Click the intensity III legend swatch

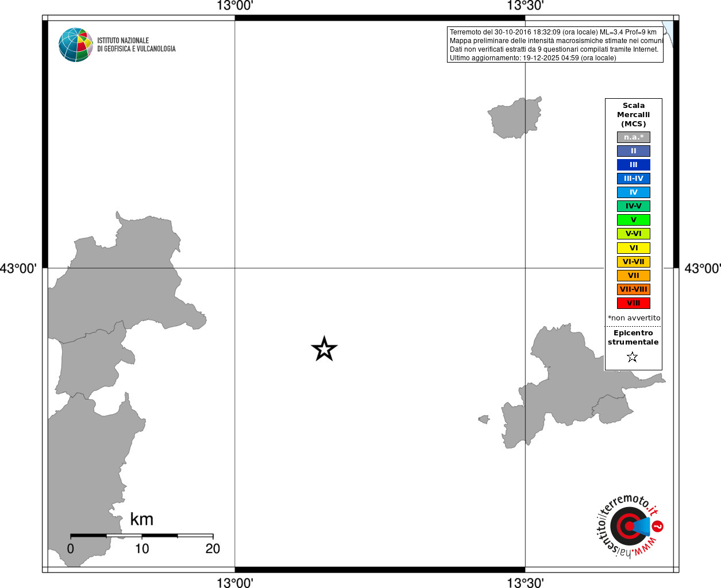(634, 165)
